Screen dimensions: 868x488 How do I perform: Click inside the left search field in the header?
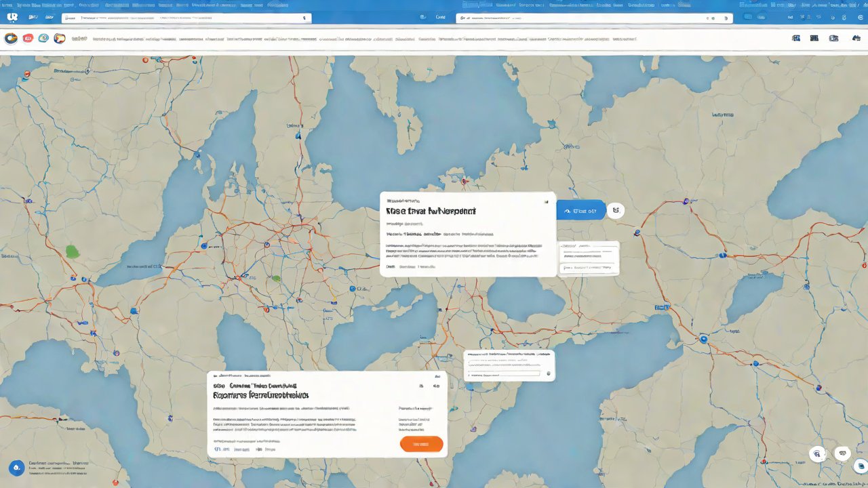click(190, 18)
